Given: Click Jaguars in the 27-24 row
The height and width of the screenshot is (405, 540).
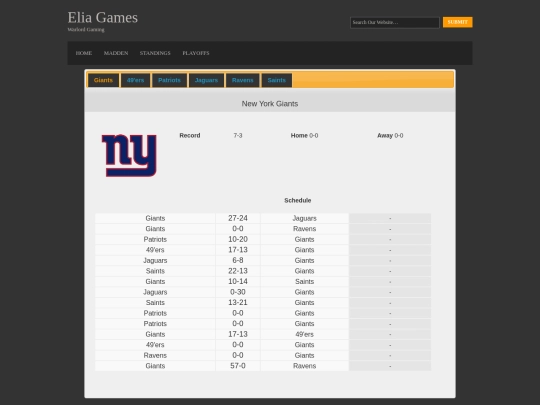Looking at the screenshot, I should [304, 218].
